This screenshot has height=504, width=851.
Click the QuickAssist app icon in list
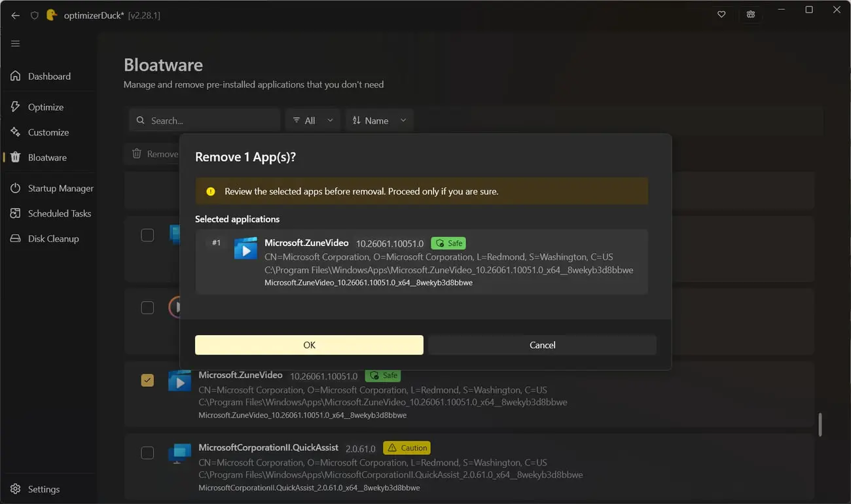pyautogui.click(x=179, y=453)
